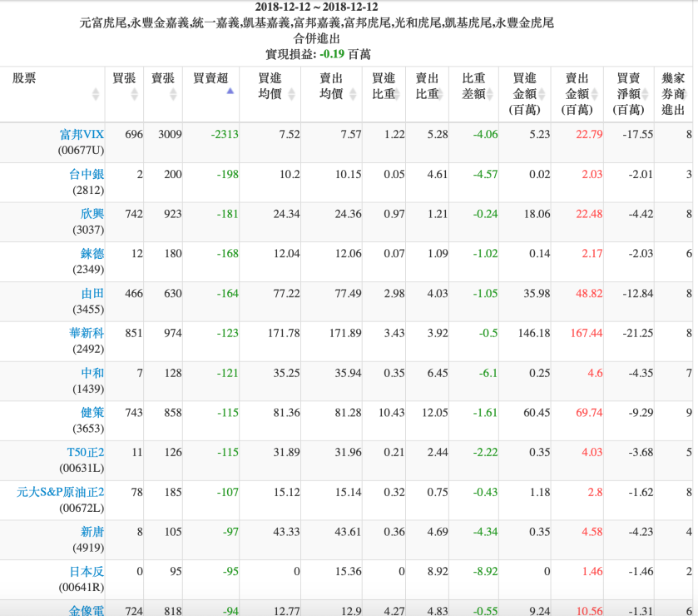Open T50正2 stock link
This screenshot has height=616, width=698.
[x=86, y=452]
